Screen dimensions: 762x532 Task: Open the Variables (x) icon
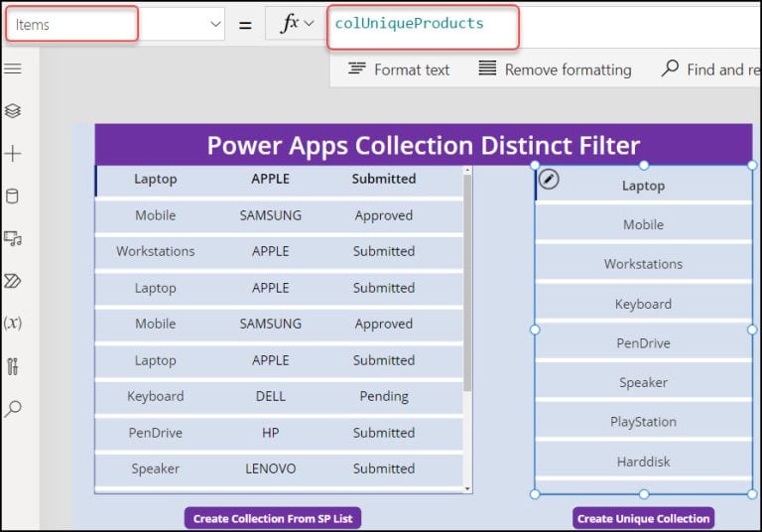point(13,323)
